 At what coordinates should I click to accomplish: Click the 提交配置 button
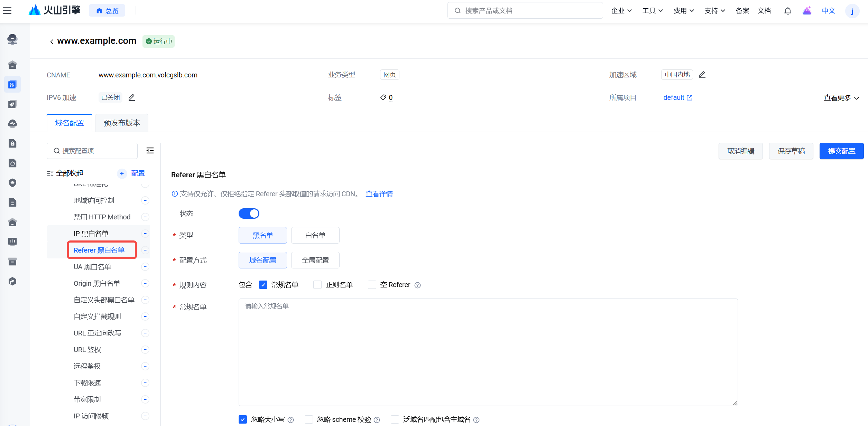click(841, 151)
